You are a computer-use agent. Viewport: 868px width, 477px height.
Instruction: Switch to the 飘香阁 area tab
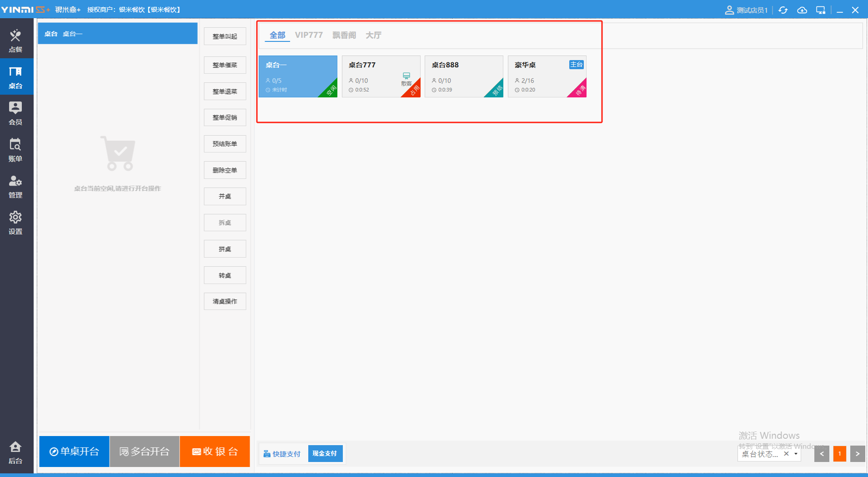pos(344,35)
